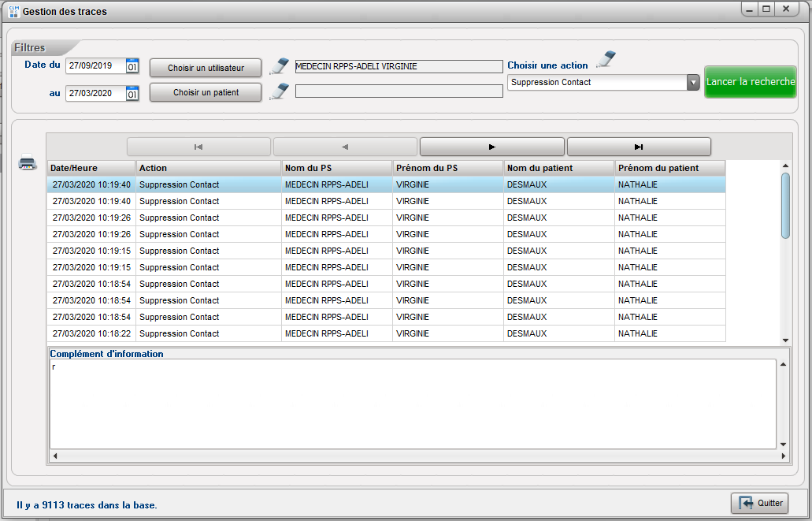Click the Quitter button
Viewport: 812px width, 521px height.
[x=759, y=503]
